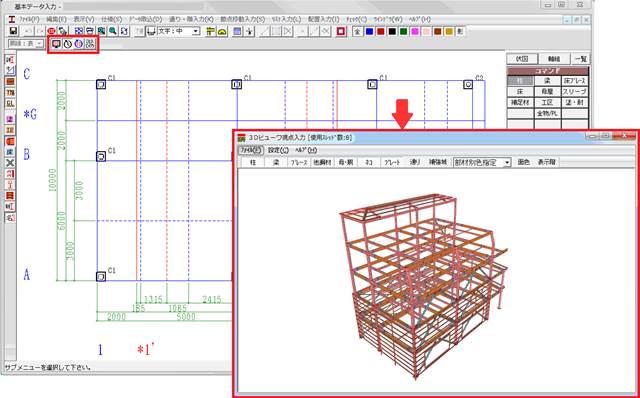Toggle ブレース display in 3D viewer
This screenshot has height=398, width=640.
(x=299, y=162)
